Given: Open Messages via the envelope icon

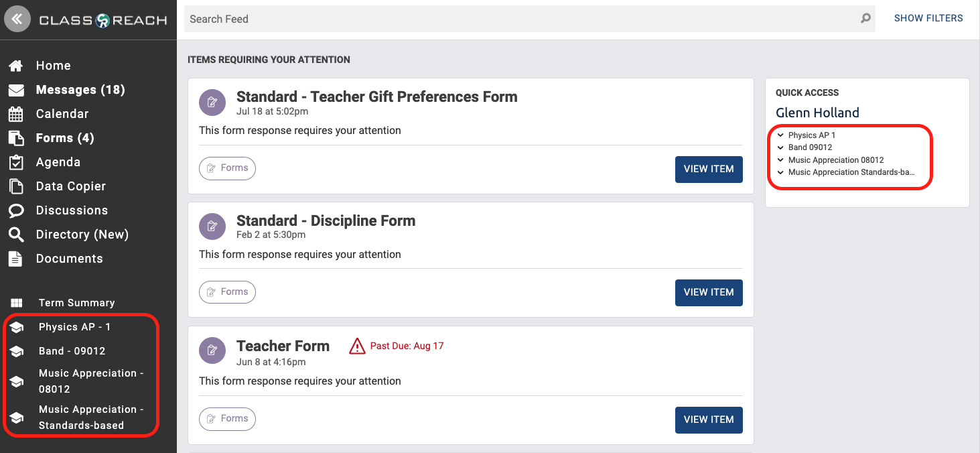Looking at the screenshot, I should click(x=16, y=89).
